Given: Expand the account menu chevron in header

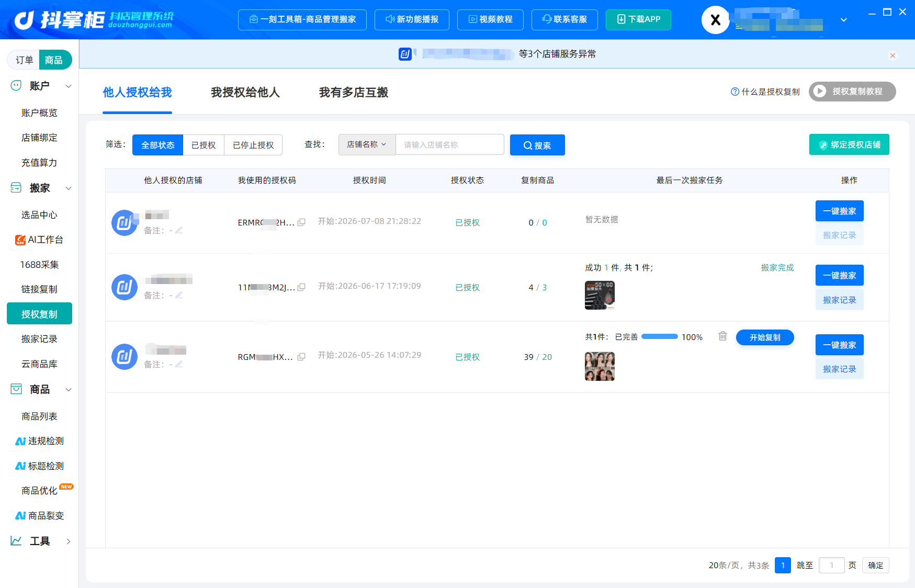Looking at the screenshot, I should (x=843, y=20).
